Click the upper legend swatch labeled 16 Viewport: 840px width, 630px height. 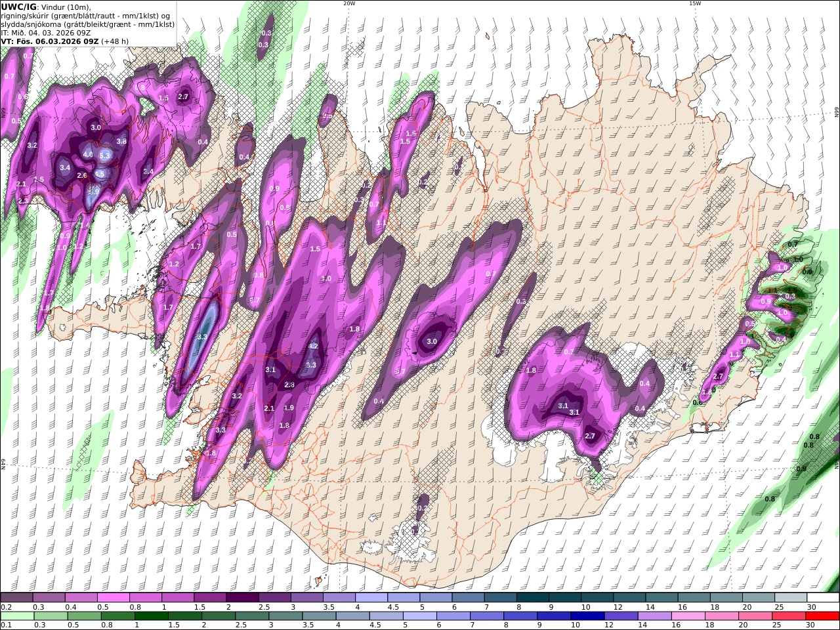click(x=694, y=598)
